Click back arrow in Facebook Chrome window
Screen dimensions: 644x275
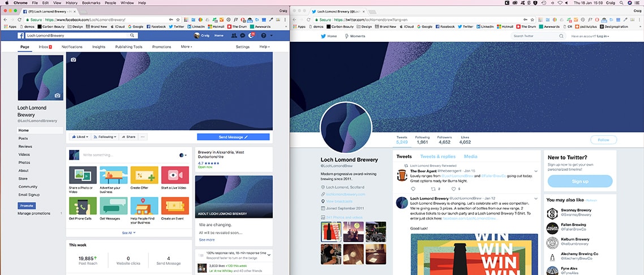(6, 20)
